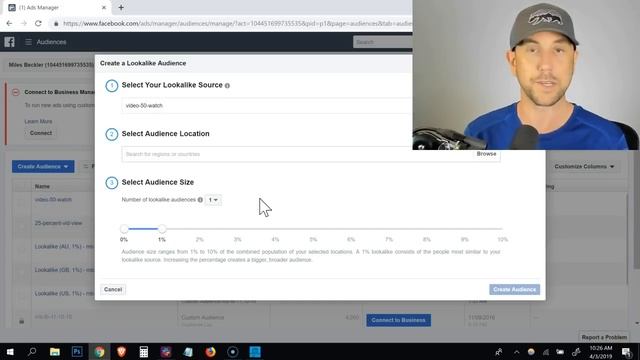The width and height of the screenshot is (640, 360).
Task: Click the lookalike source field video-50-watch
Action: [267, 106]
